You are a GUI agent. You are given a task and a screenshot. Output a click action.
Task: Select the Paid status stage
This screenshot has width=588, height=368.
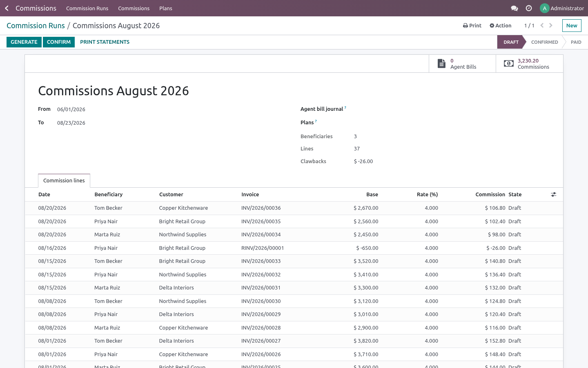576,42
